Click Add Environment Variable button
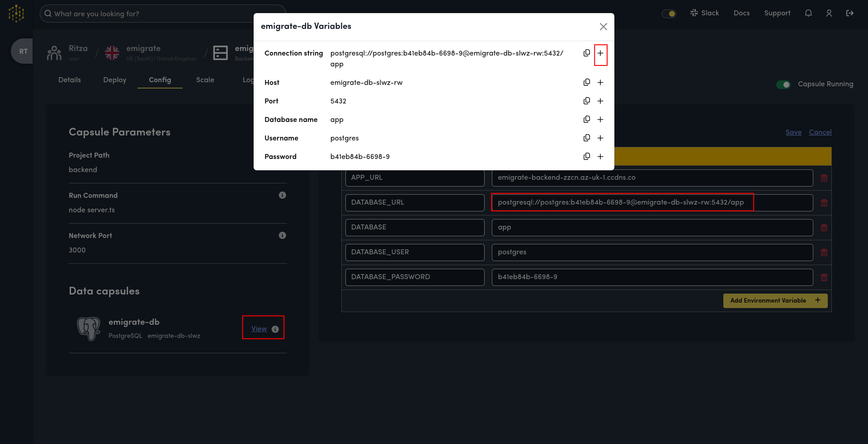 pos(775,300)
